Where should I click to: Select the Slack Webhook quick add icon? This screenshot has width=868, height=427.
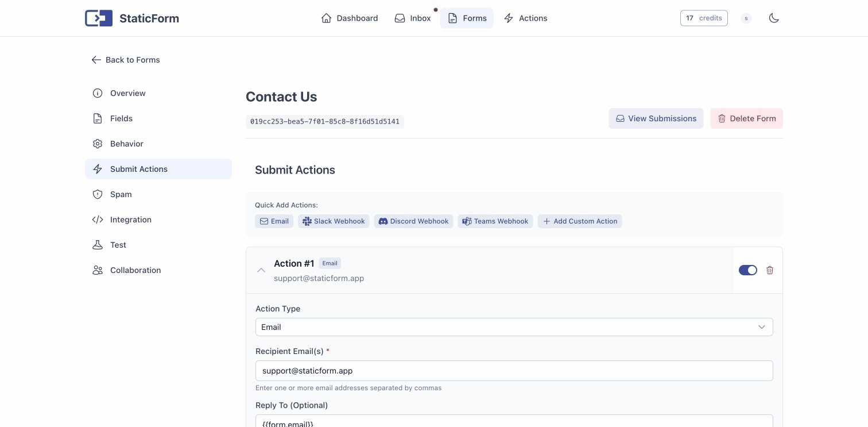click(x=307, y=221)
